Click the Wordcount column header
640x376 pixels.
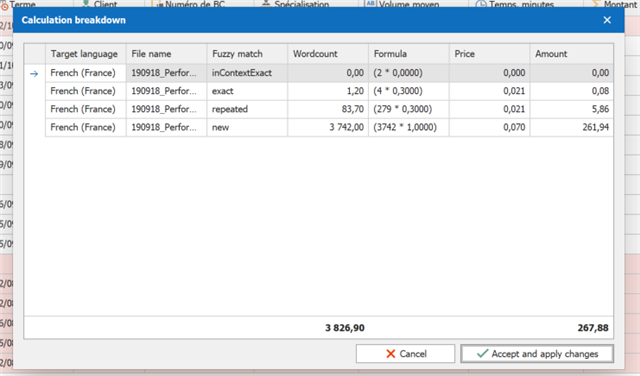coord(328,54)
